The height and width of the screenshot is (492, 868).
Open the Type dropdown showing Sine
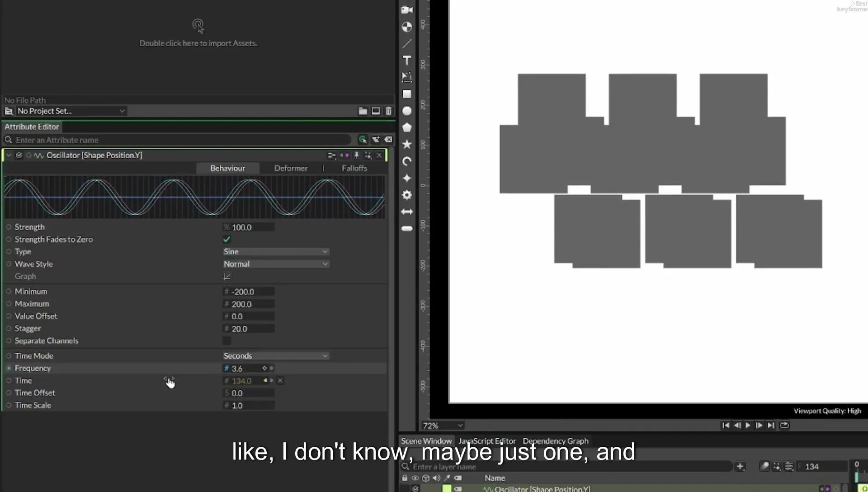click(276, 251)
